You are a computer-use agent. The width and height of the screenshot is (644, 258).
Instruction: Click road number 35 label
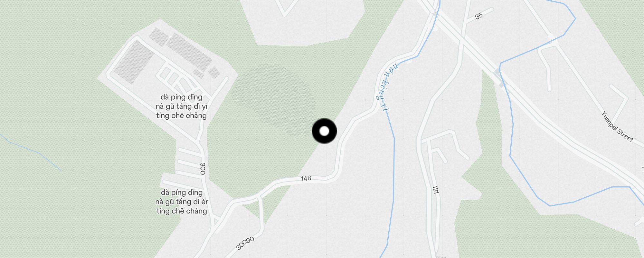tap(479, 16)
